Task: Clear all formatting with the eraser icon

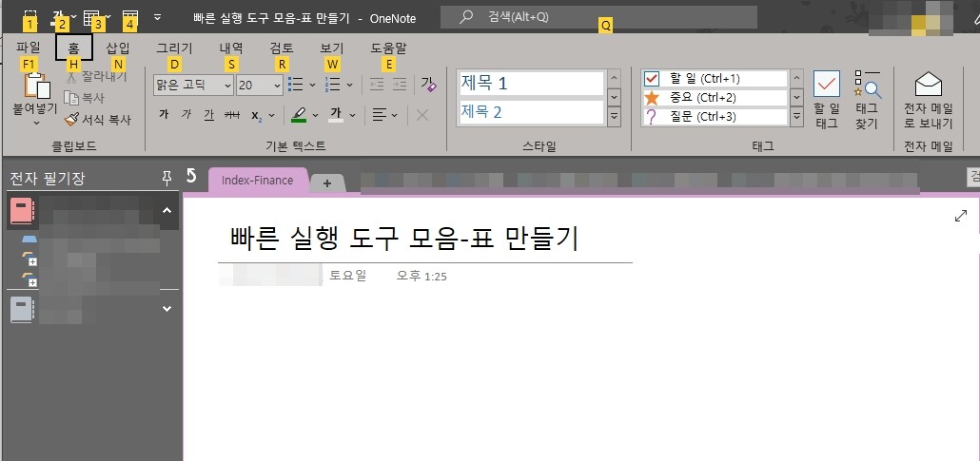Action: click(429, 85)
